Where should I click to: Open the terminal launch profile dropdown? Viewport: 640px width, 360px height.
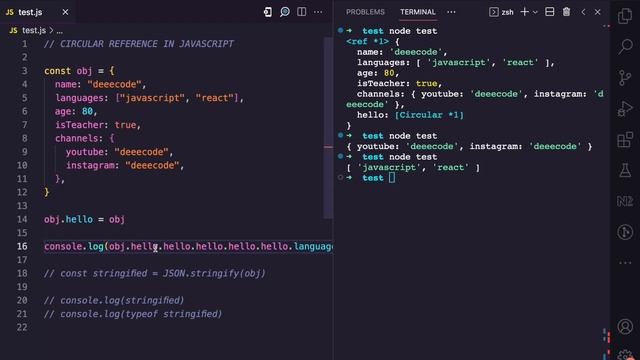click(x=535, y=13)
